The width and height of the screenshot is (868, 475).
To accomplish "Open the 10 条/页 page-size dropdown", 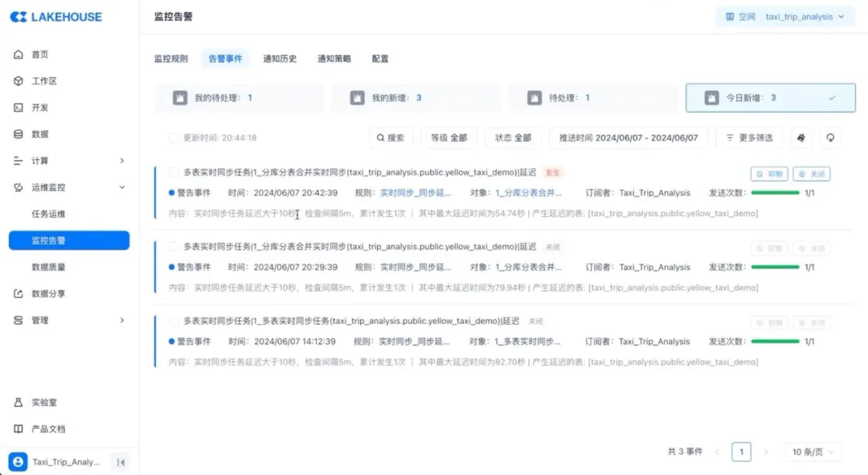I will 813,452.
